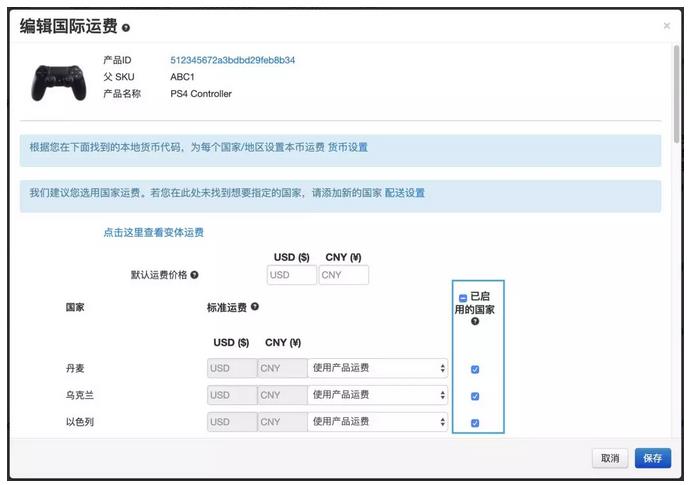Uncheck the enabled checkbox for 丹麦
This screenshot has width=688, height=485.
point(475,369)
